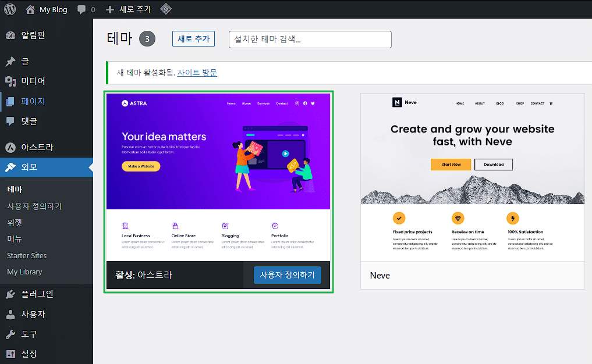Screen dimensions: 592x364
Task: Open Starter Sites in the submenu
Action: point(27,255)
